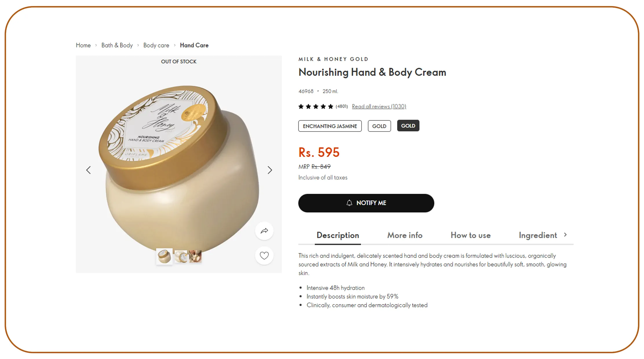
Task: Share the product via the share icon
Action: (x=264, y=231)
